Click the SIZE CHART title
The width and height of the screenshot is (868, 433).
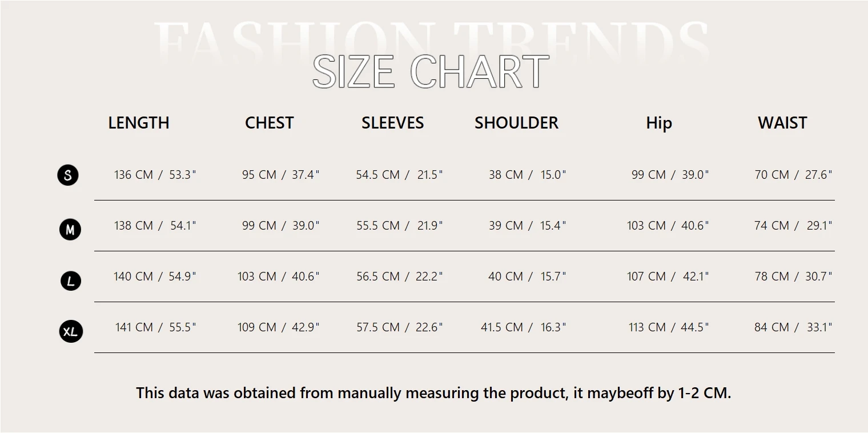[431, 73]
